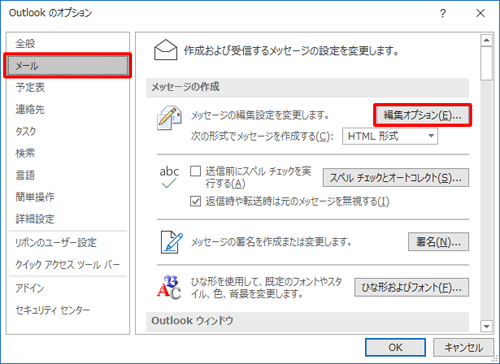Click the 署名(N)... button
Screen dimensions: 500x364
pos(438,242)
